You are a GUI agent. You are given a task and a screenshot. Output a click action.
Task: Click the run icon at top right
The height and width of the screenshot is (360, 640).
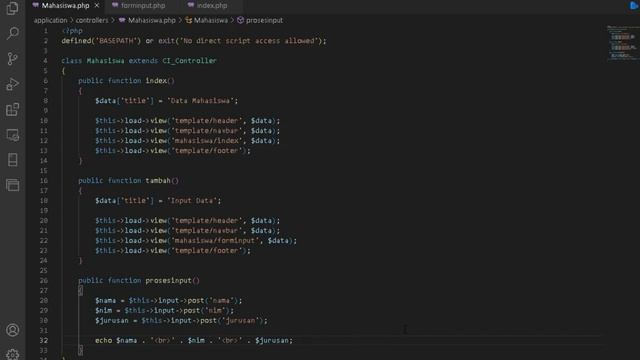coord(634,6)
